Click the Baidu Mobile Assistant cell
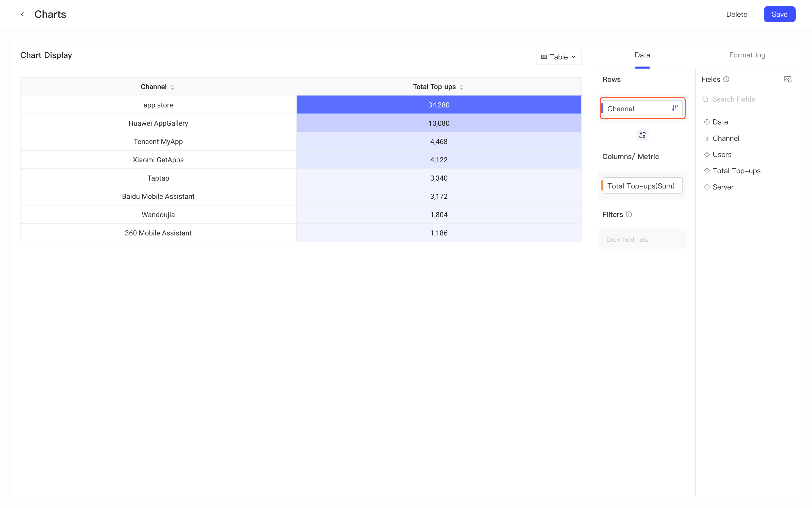 tap(158, 197)
